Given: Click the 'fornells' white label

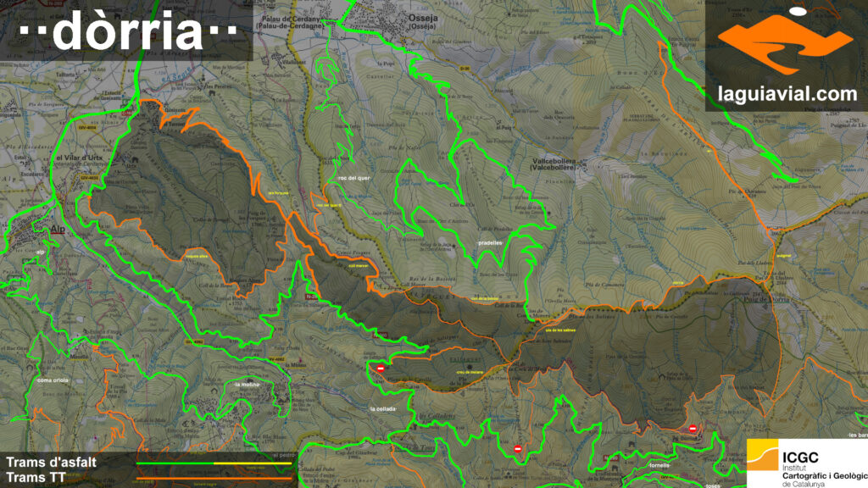Looking at the screenshot, I should (659, 465).
